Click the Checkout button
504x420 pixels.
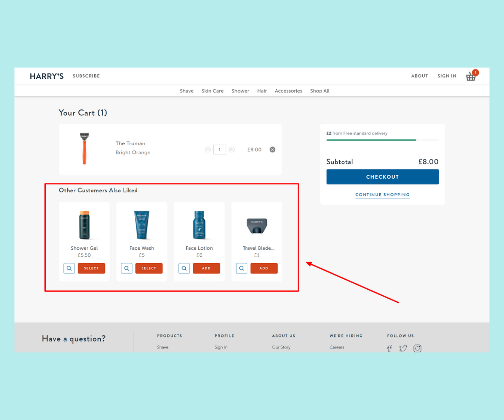coord(382,177)
